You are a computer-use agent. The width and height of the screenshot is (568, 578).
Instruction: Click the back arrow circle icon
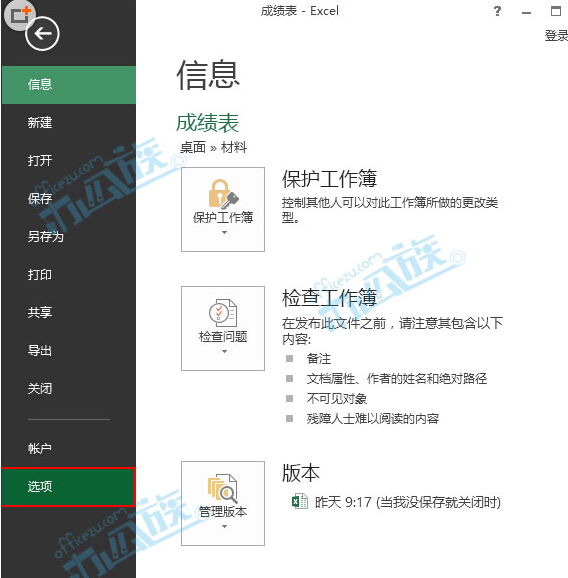(x=42, y=34)
